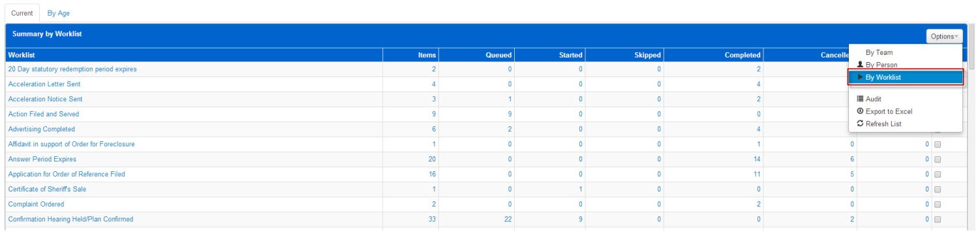Open the Options dropdown button
980x236 pixels.
[944, 37]
